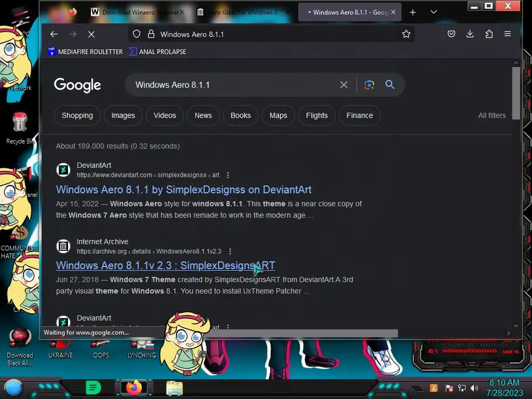Open the LYNCHING desktop icon
The height and width of the screenshot is (399, 532).
[141, 349]
